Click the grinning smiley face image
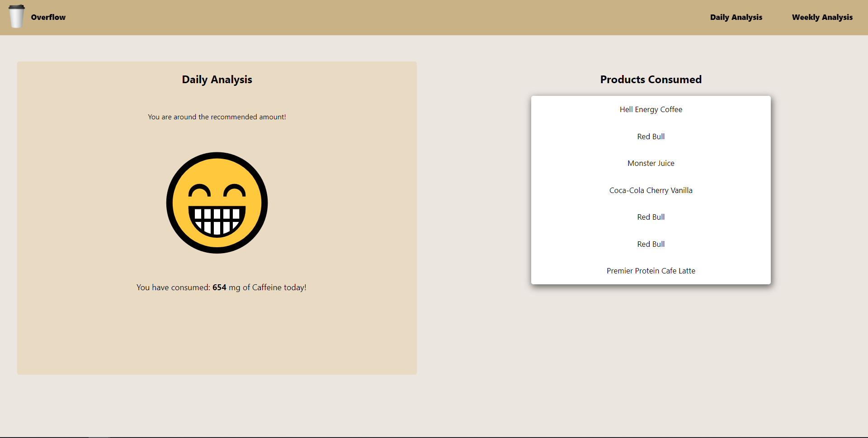The image size is (868, 438). coord(217,203)
